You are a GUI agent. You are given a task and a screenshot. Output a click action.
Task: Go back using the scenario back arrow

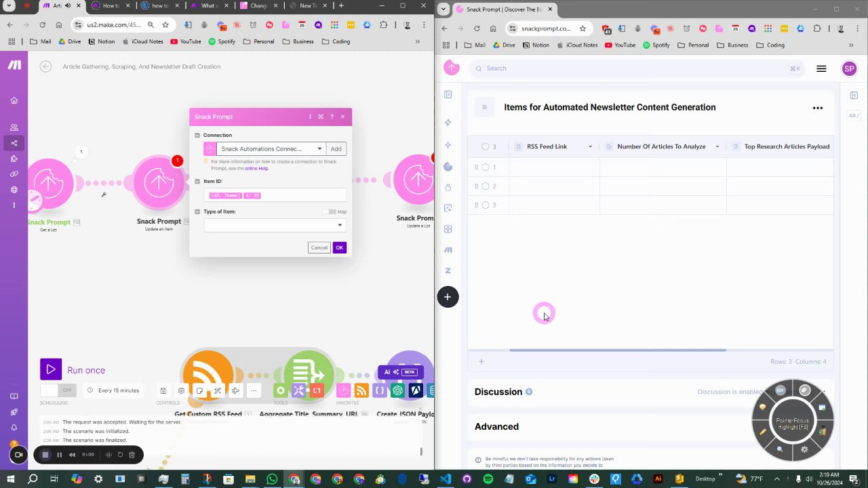45,66
